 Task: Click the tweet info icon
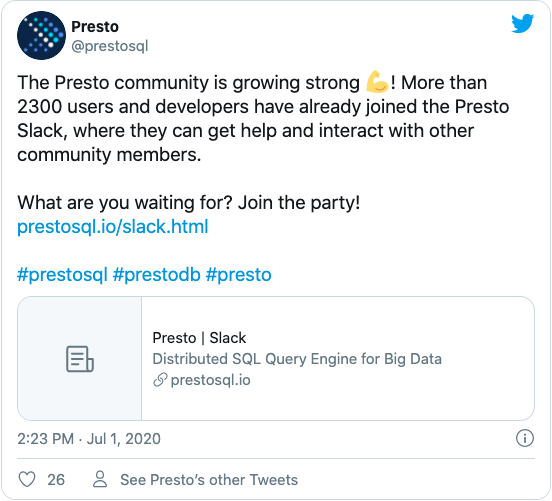(x=525, y=438)
